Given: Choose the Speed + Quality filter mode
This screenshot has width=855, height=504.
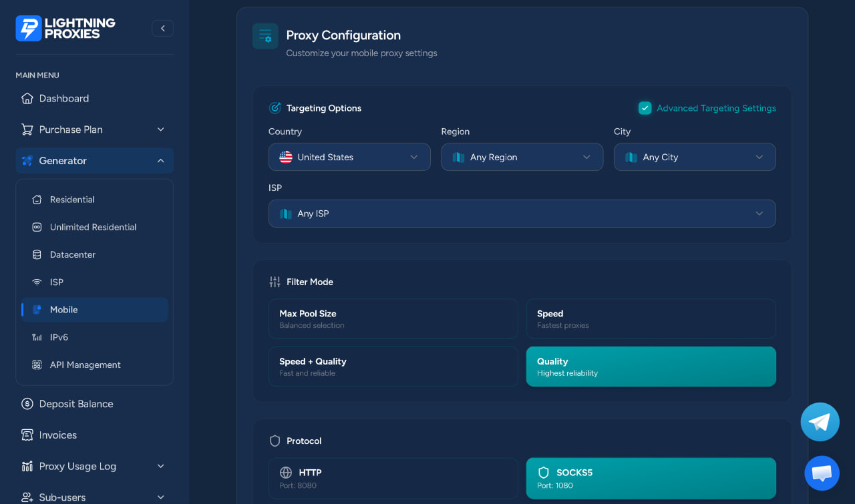Looking at the screenshot, I should tap(393, 366).
